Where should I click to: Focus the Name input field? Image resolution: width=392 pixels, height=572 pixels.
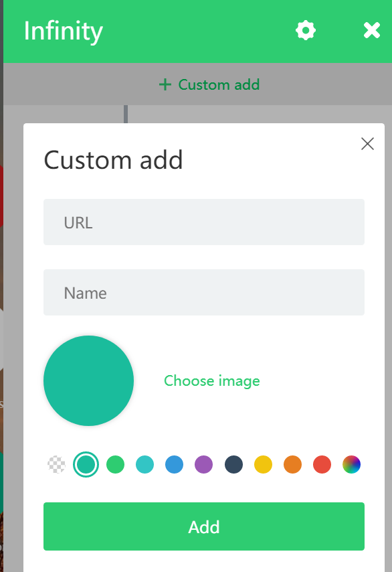tap(203, 293)
